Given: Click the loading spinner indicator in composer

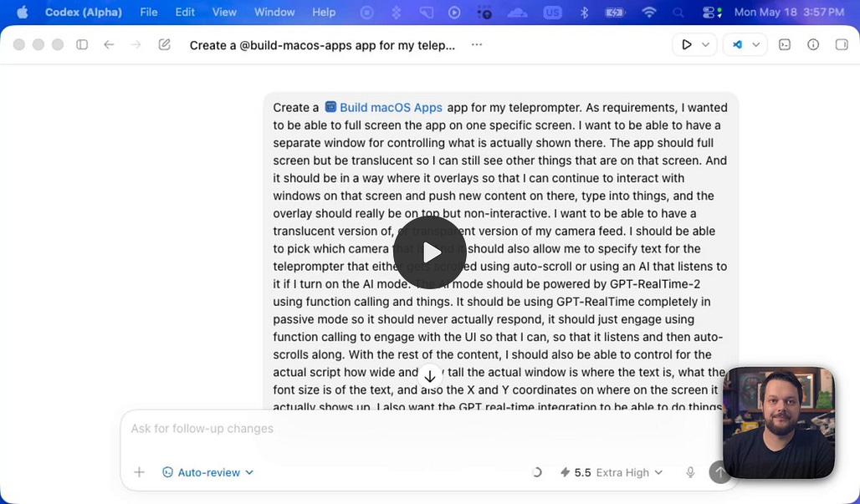Looking at the screenshot, I should click(x=537, y=472).
